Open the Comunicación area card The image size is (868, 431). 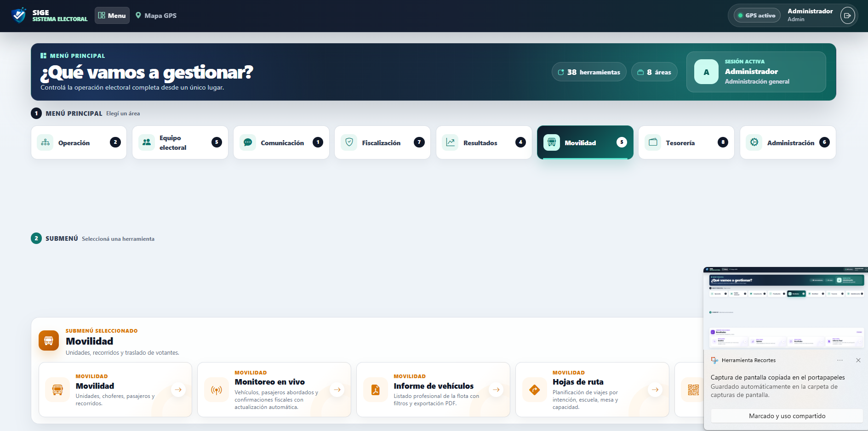(x=281, y=142)
